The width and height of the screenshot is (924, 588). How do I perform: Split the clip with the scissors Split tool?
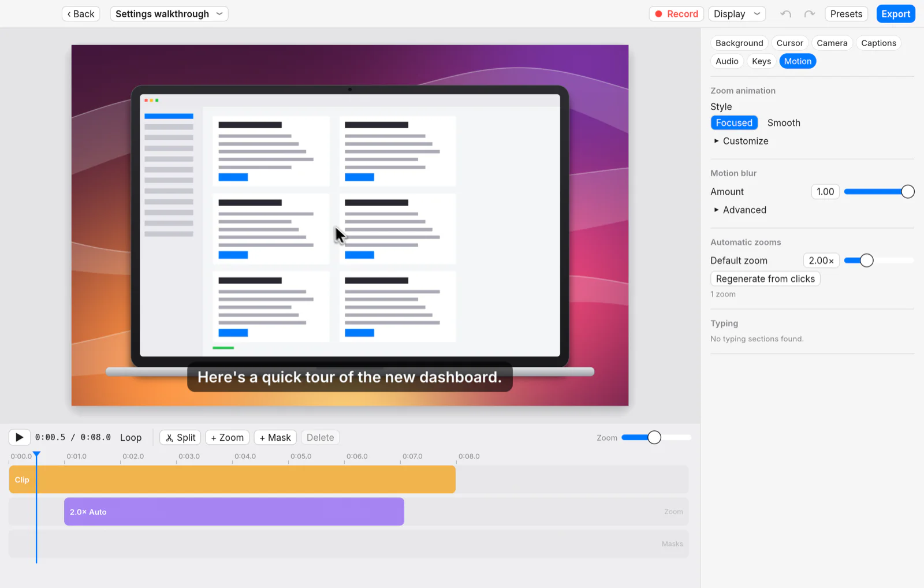coord(180,437)
